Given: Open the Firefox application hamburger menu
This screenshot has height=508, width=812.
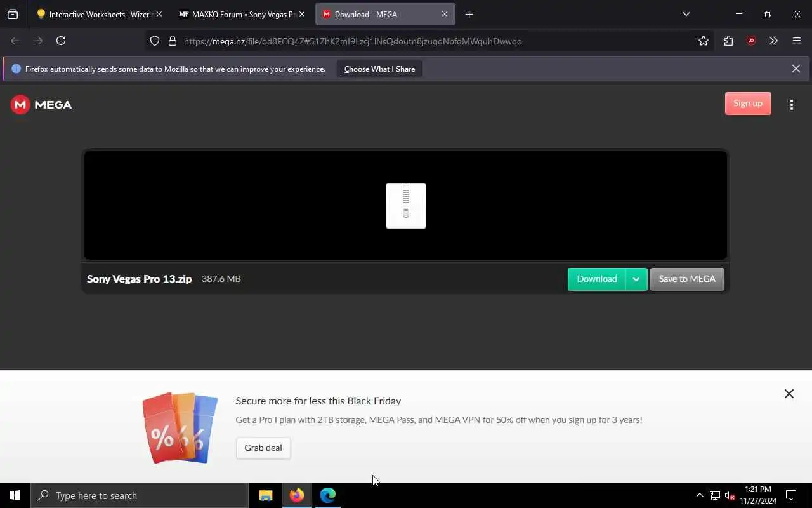Looking at the screenshot, I should [797, 41].
